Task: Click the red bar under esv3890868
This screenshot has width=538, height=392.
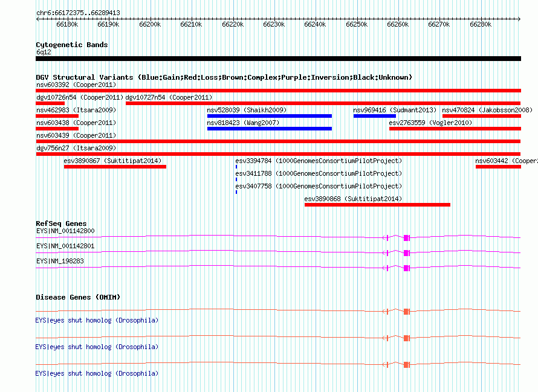Action: 377,205
